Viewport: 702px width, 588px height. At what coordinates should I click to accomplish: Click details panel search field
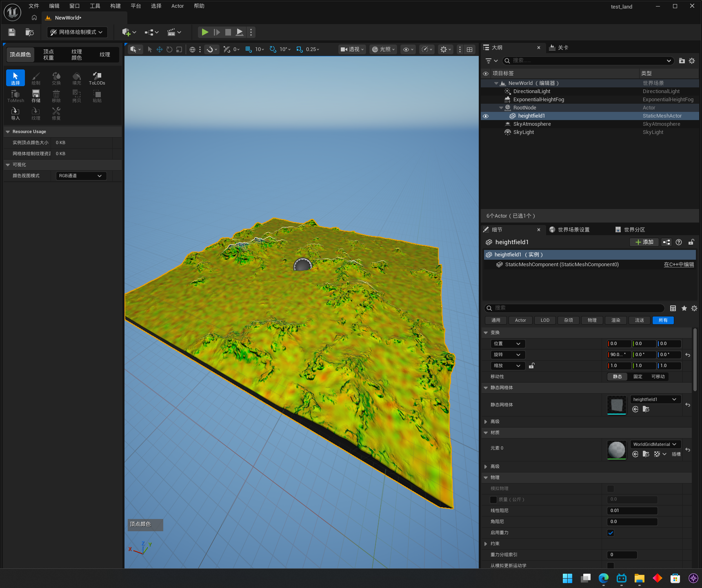[x=574, y=308]
